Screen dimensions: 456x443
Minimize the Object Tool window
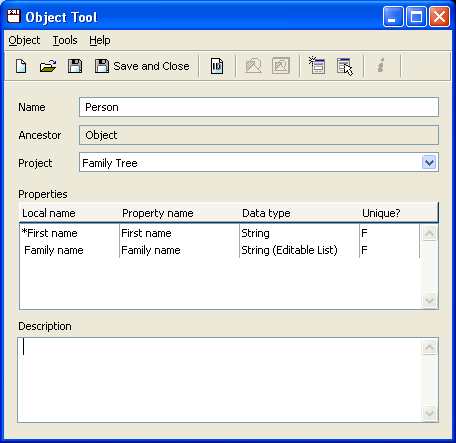(393, 16)
